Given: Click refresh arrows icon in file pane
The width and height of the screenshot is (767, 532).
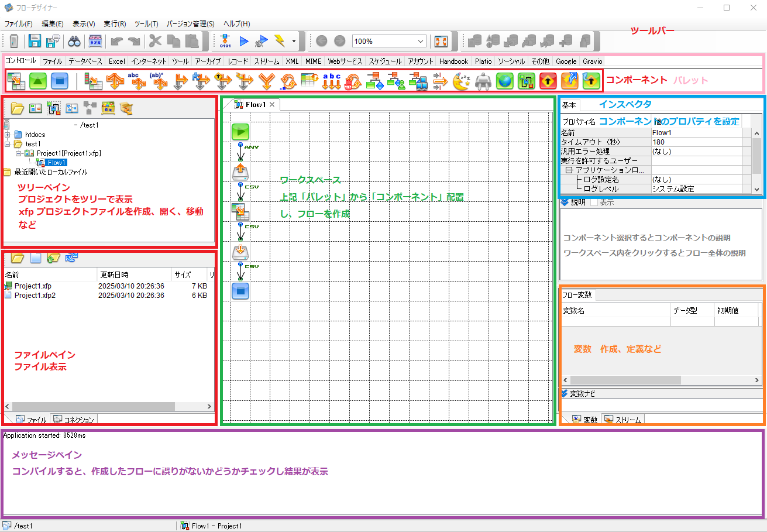Looking at the screenshot, I should click(71, 258).
